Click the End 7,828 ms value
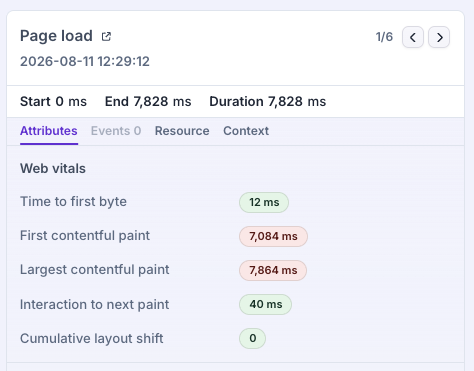Screen dimensions: 474x371 (148, 102)
